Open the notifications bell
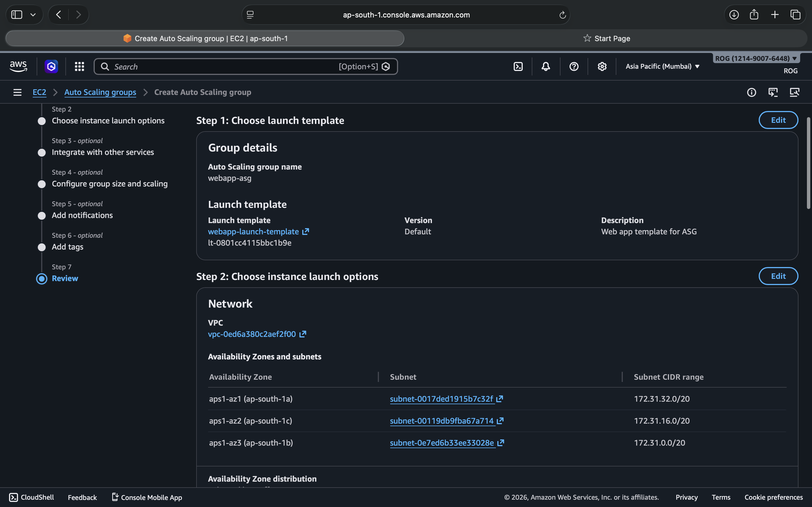Screen dimensions: 812x507 tap(546, 66)
